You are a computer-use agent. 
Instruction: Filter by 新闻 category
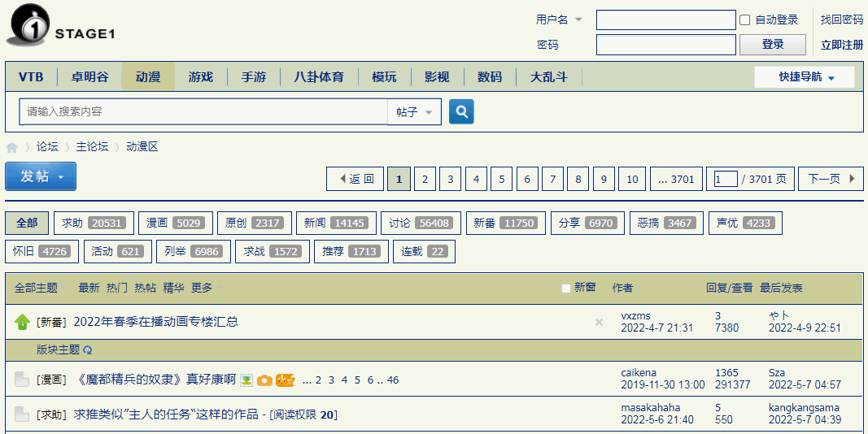click(336, 223)
